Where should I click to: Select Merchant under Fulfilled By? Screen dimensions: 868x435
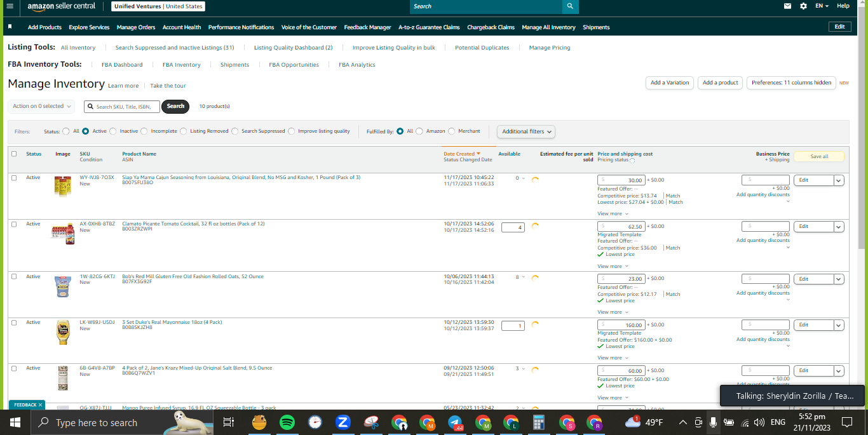pos(452,131)
